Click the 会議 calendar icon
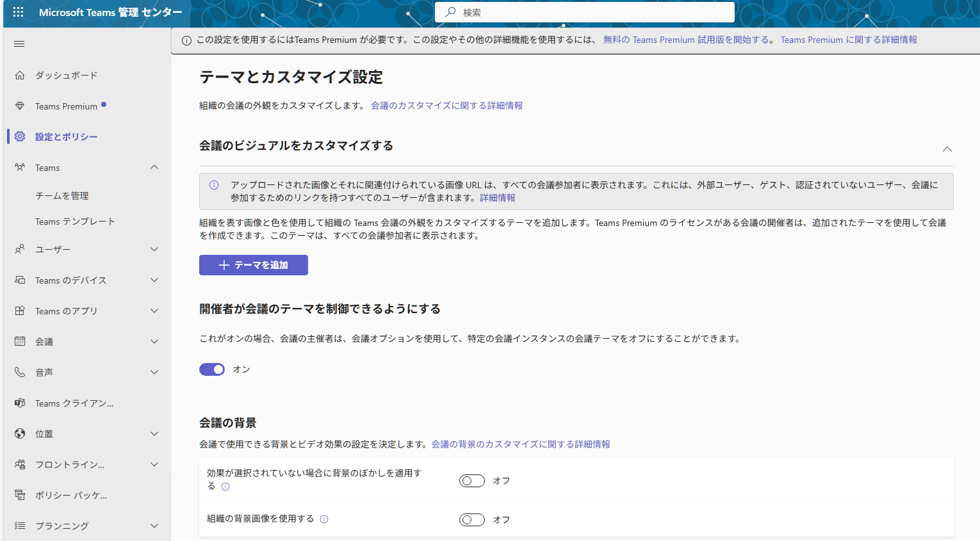This screenshot has height=541, width=980. coord(20,342)
